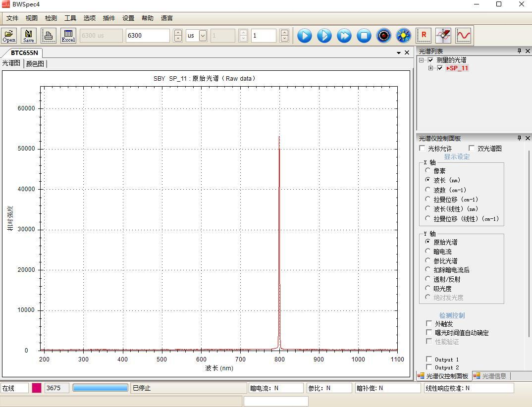Export data with the Excel icon

[x=68, y=36]
